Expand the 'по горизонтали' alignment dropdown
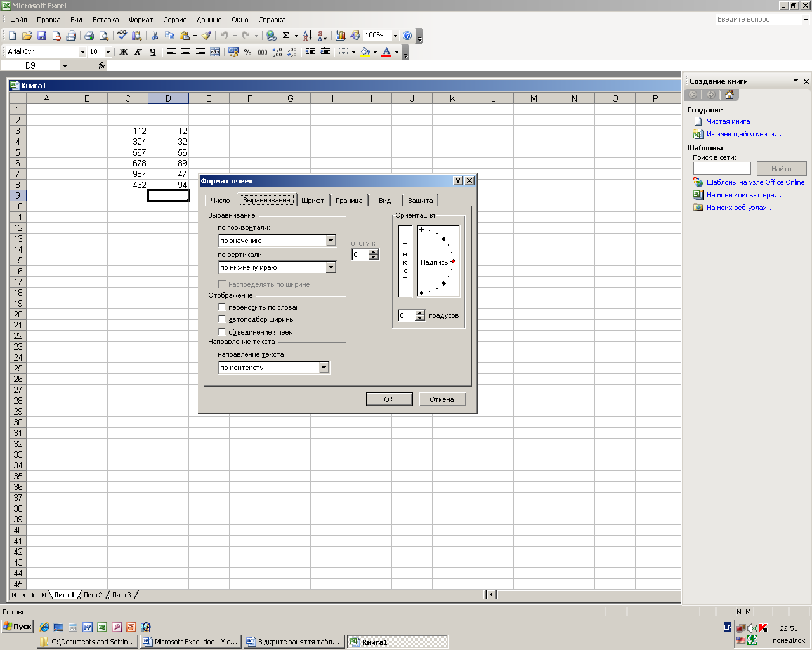 [x=331, y=241]
